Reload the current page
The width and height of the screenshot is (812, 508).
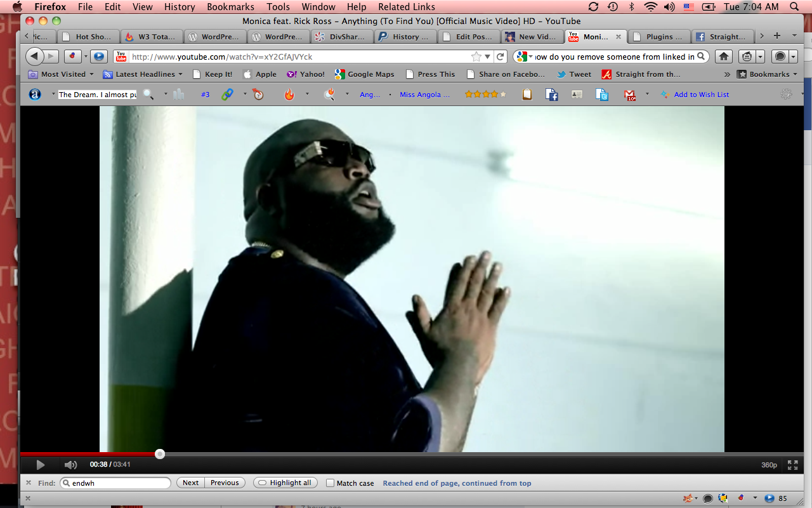tap(501, 57)
